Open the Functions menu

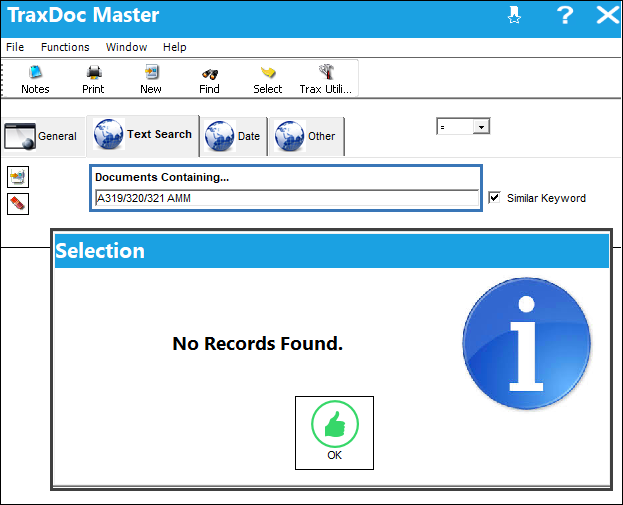(x=65, y=47)
